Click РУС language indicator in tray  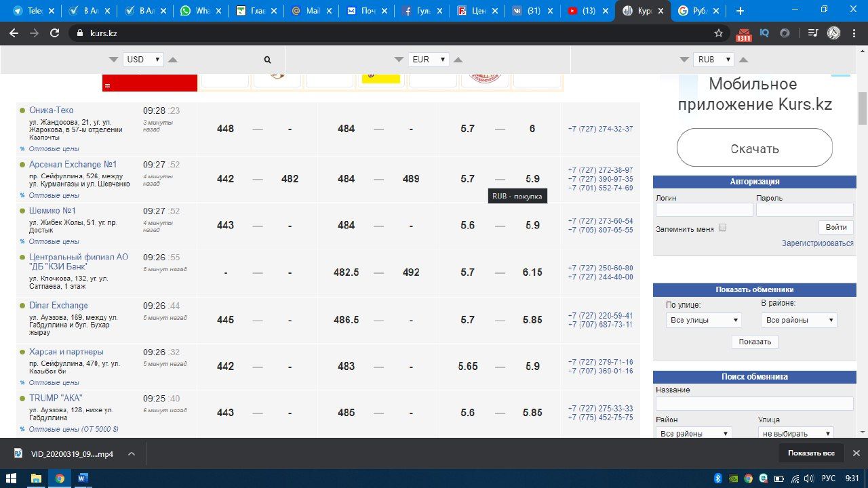(828, 479)
